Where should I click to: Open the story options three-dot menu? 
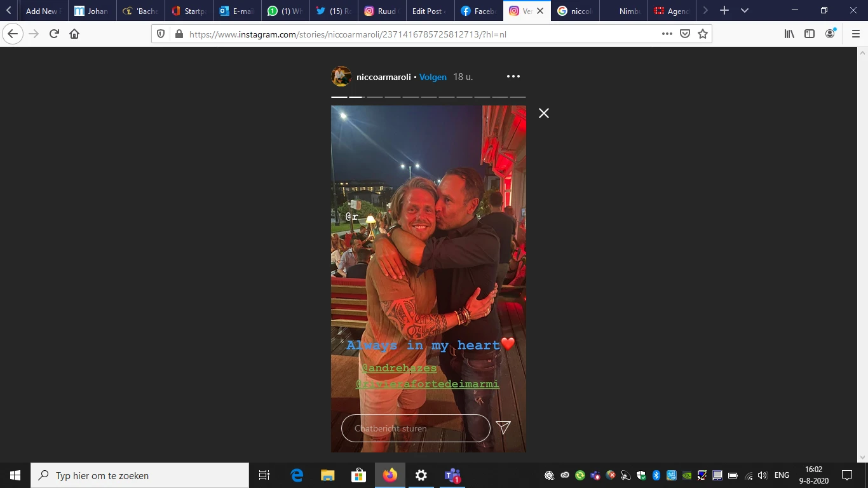coord(513,77)
